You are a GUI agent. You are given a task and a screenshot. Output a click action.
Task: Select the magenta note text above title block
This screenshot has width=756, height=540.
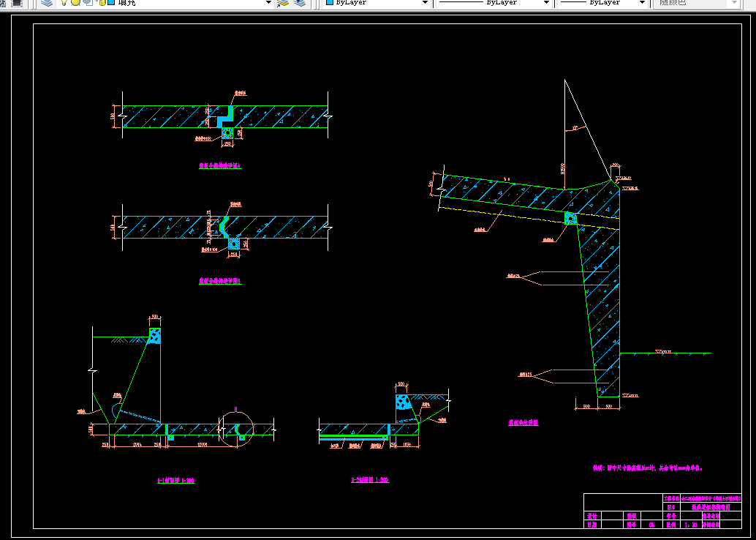pyautogui.click(x=648, y=468)
